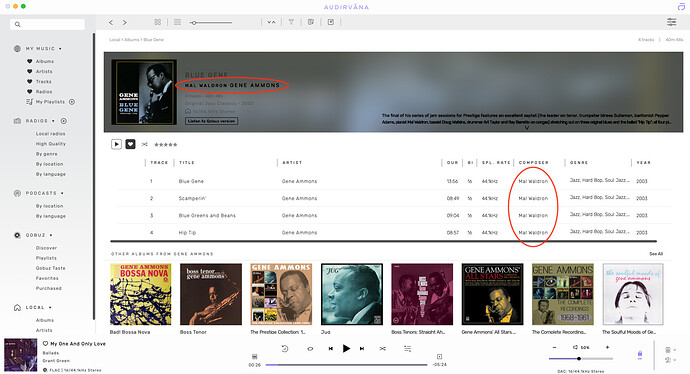Click the edit metadata toolbar icon

pyautogui.click(x=311, y=22)
